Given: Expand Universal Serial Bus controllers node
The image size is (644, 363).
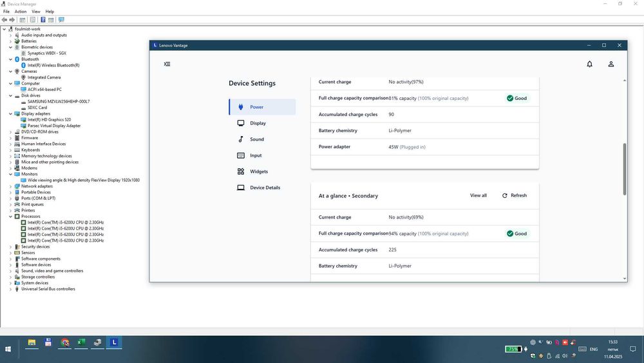Looking at the screenshot, I should tap(11, 289).
